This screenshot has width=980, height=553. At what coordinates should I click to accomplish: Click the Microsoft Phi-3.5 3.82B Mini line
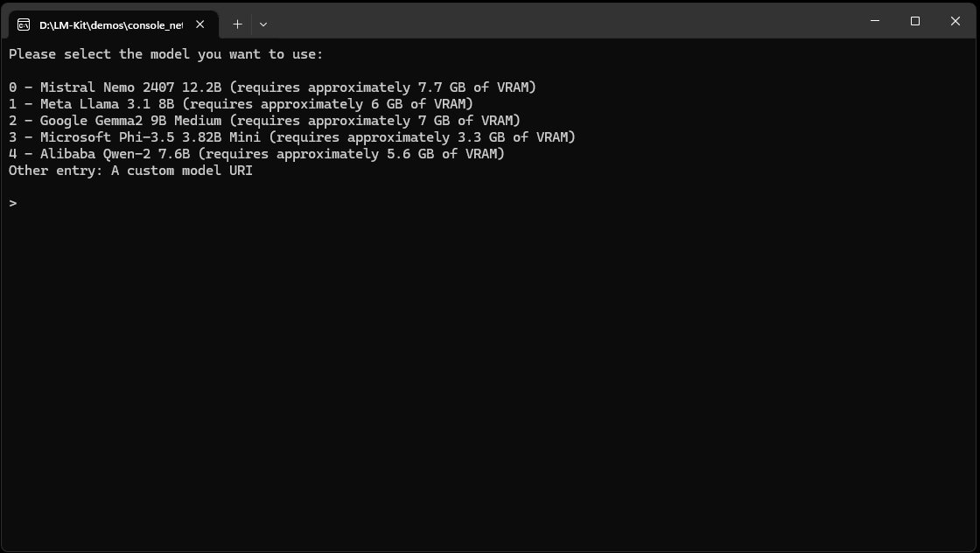click(292, 136)
